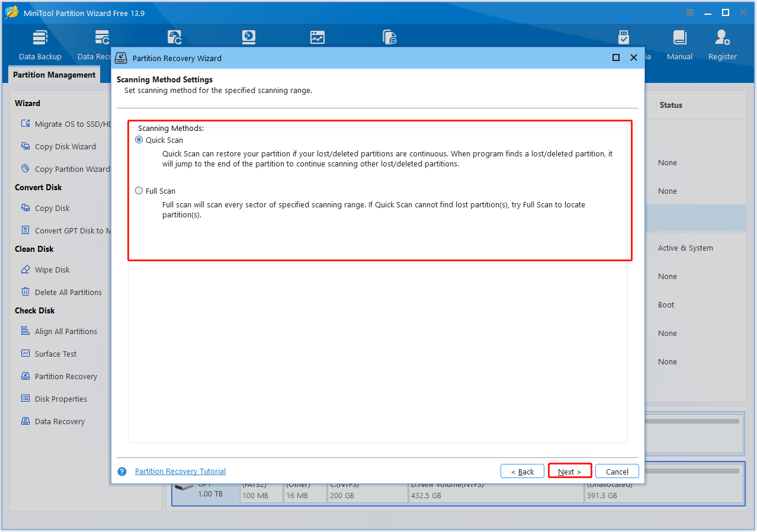
Task: Select the C:(NTFS) 200 GB partition block
Action: [367, 492]
